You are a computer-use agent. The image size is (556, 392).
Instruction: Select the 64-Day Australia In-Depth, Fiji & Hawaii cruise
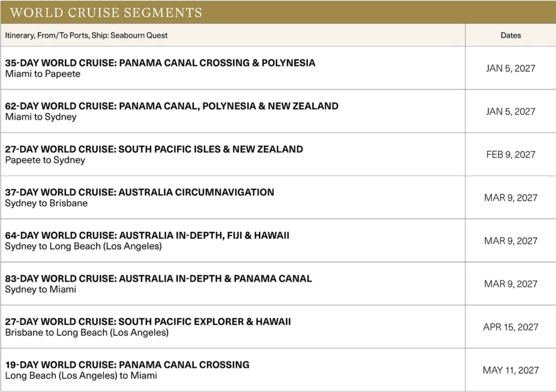pos(147,235)
